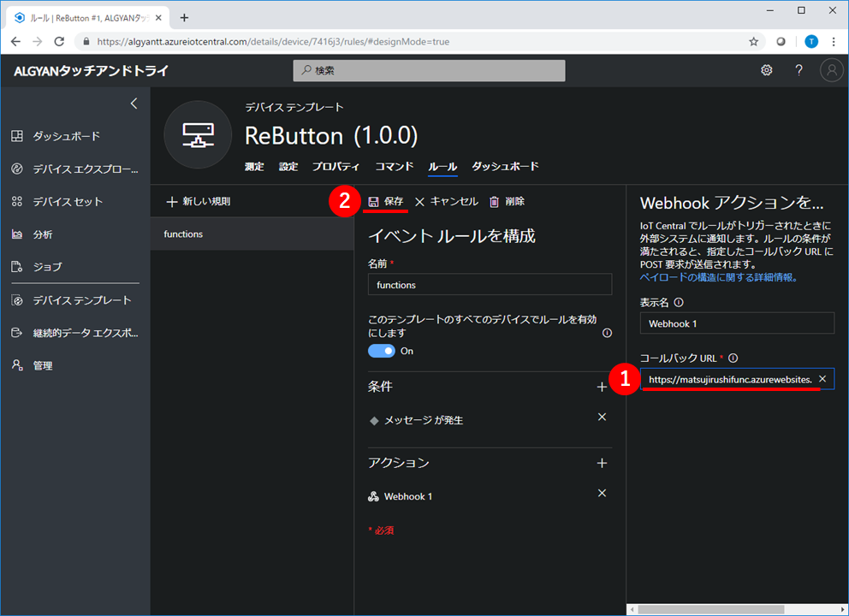
Task: Select the メッセージ が発生 condition
Action: (416, 421)
